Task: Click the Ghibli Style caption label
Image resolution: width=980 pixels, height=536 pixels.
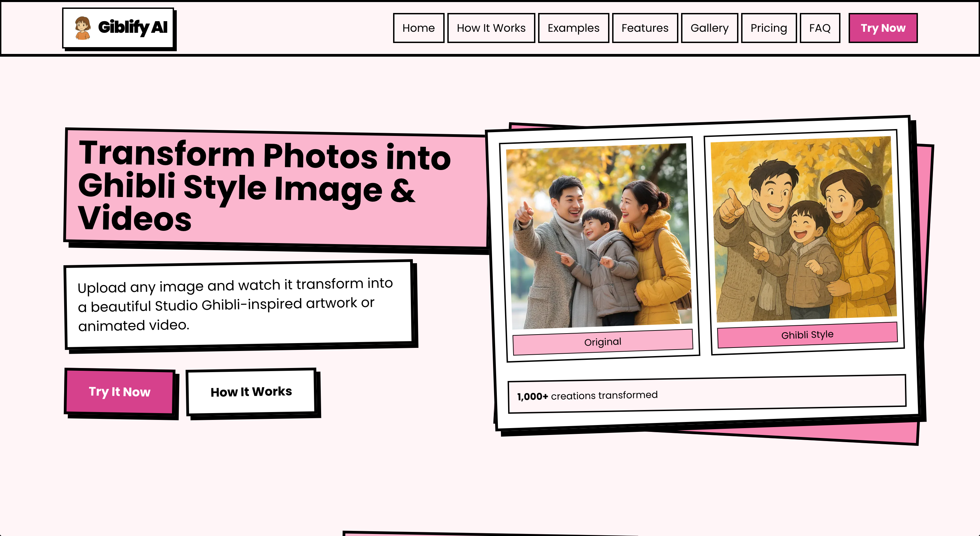Action: (807, 335)
